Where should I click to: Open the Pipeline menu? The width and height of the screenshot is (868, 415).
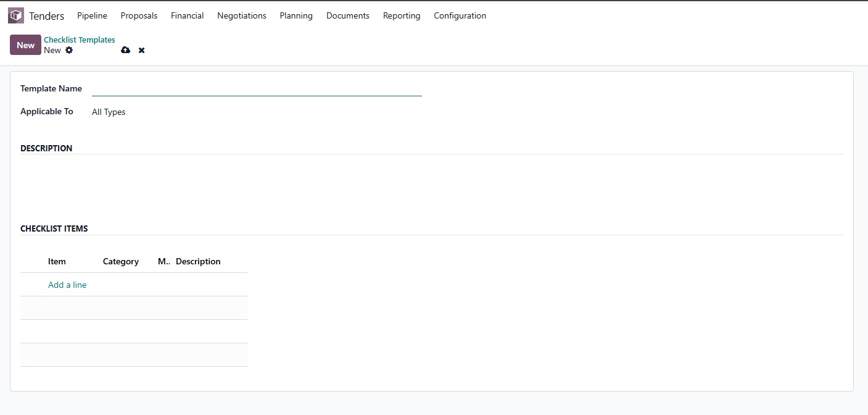pos(92,15)
